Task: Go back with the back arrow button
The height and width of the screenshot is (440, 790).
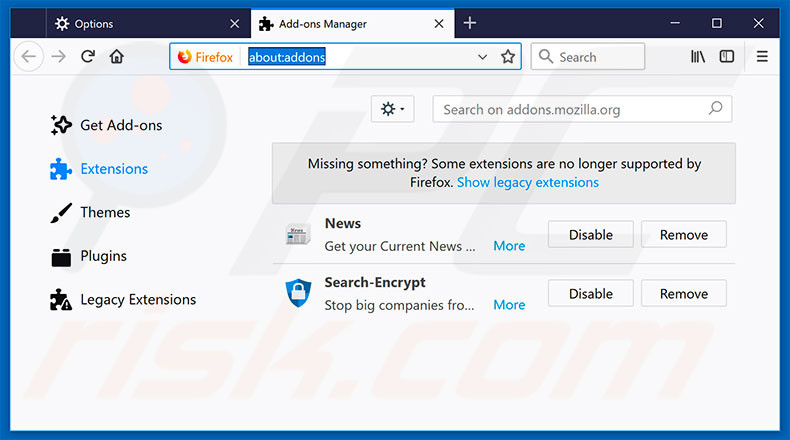Action: (x=29, y=56)
